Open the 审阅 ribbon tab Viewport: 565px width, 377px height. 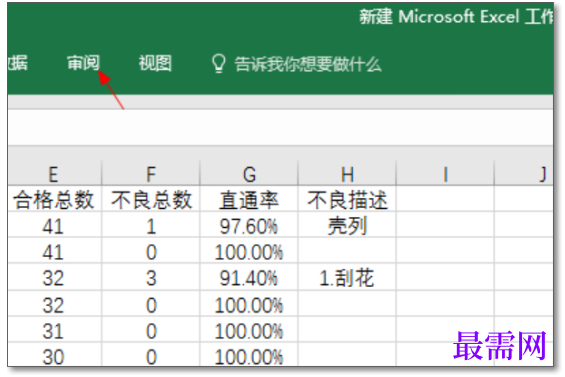click(x=83, y=63)
